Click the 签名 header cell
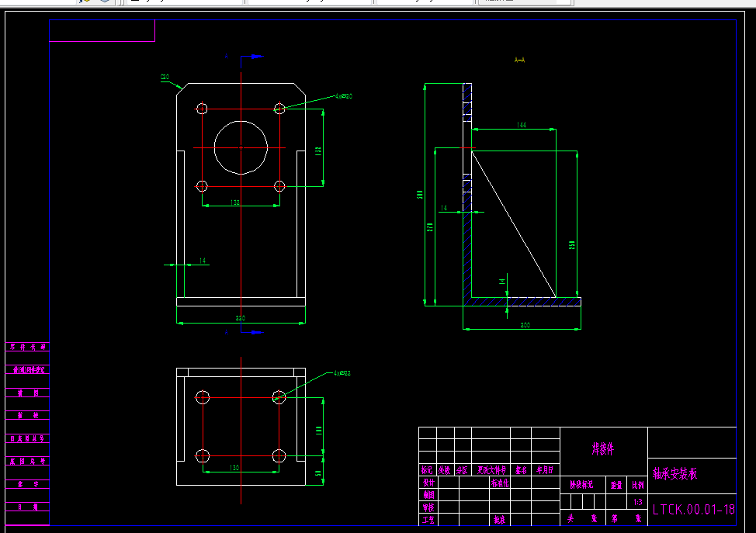756x533 pixels. point(521,470)
